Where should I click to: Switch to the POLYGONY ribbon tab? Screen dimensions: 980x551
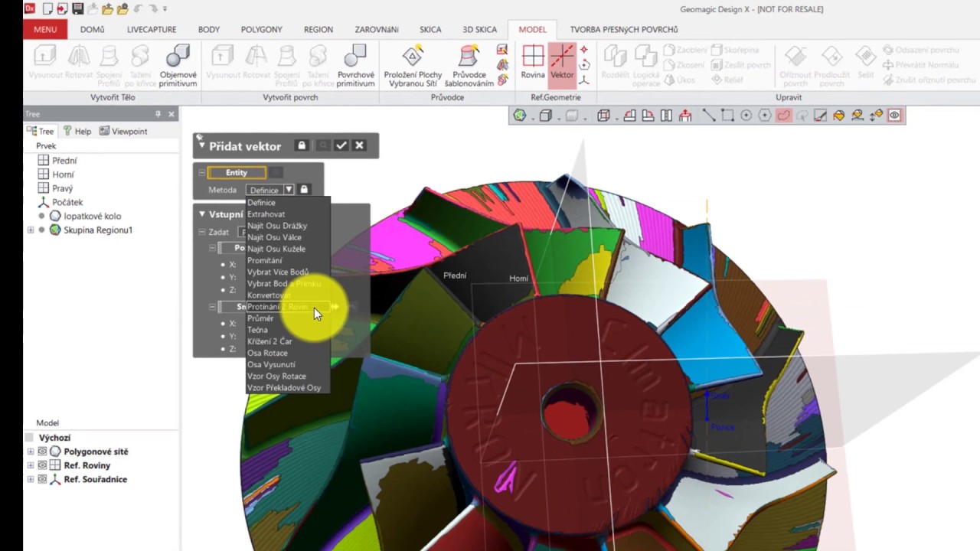pyautogui.click(x=261, y=29)
